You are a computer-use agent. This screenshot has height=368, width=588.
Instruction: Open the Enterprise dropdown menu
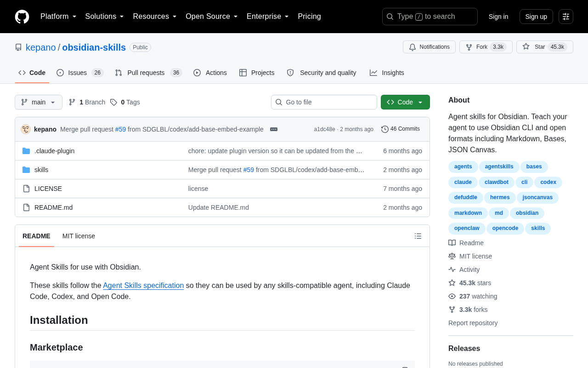268,17
